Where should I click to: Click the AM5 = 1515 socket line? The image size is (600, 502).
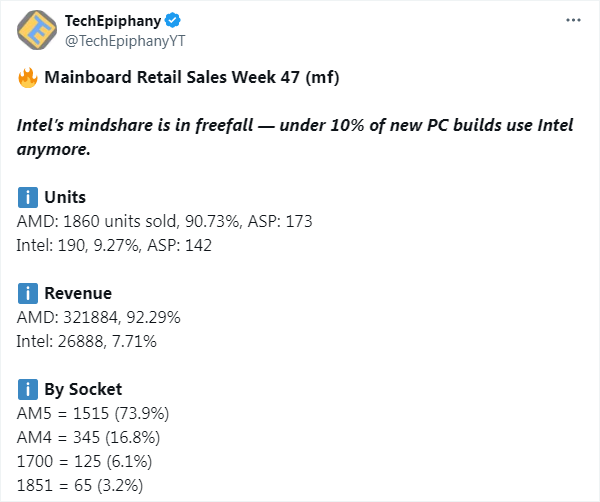click(x=91, y=413)
